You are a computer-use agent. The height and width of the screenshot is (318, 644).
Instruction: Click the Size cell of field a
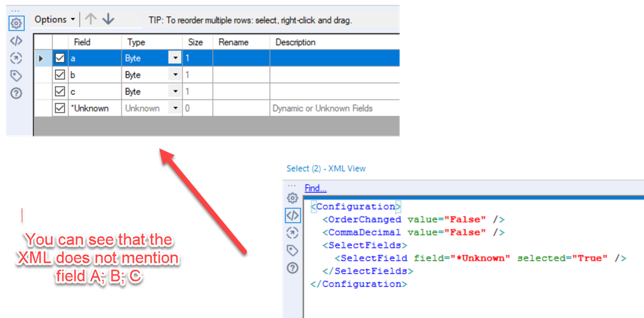(x=197, y=59)
